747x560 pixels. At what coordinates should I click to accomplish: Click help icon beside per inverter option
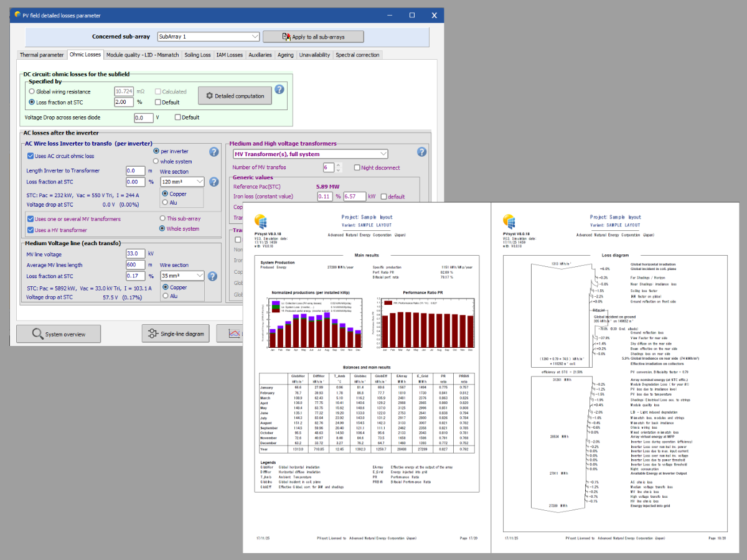tap(214, 152)
